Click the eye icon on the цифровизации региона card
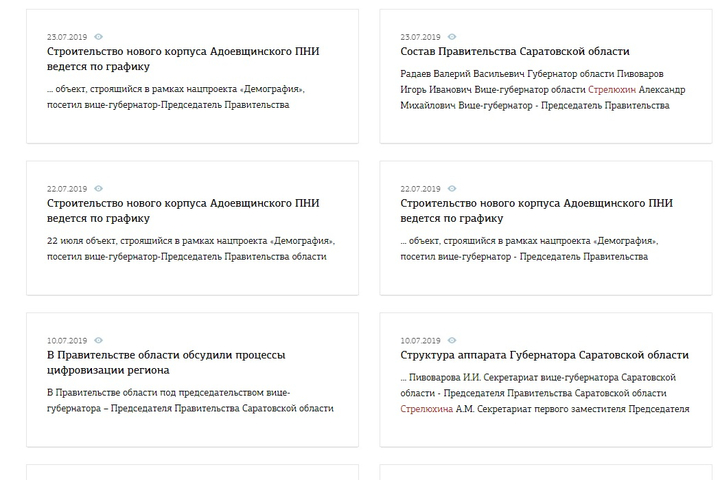Image resolution: width=720 pixels, height=480 pixels. [x=98, y=340]
